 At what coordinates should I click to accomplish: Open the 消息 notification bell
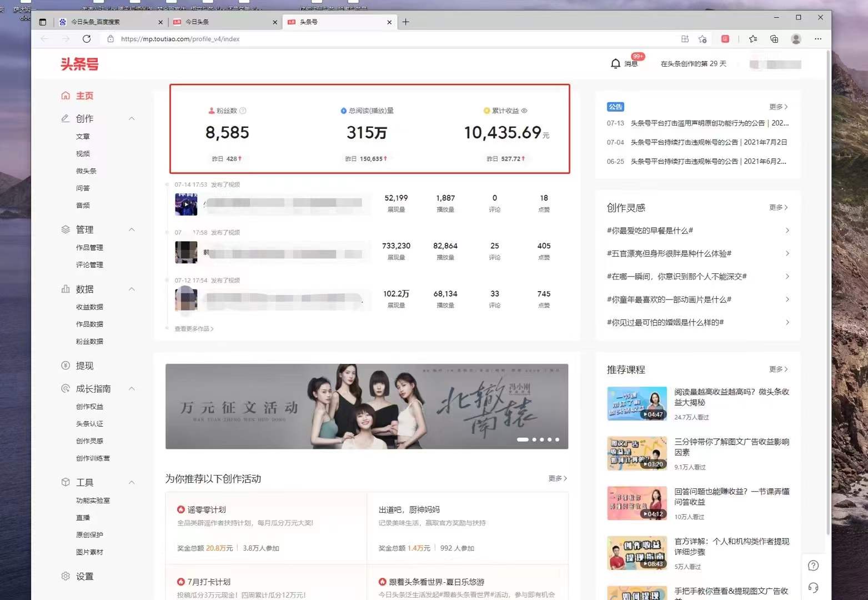[615, 63]
